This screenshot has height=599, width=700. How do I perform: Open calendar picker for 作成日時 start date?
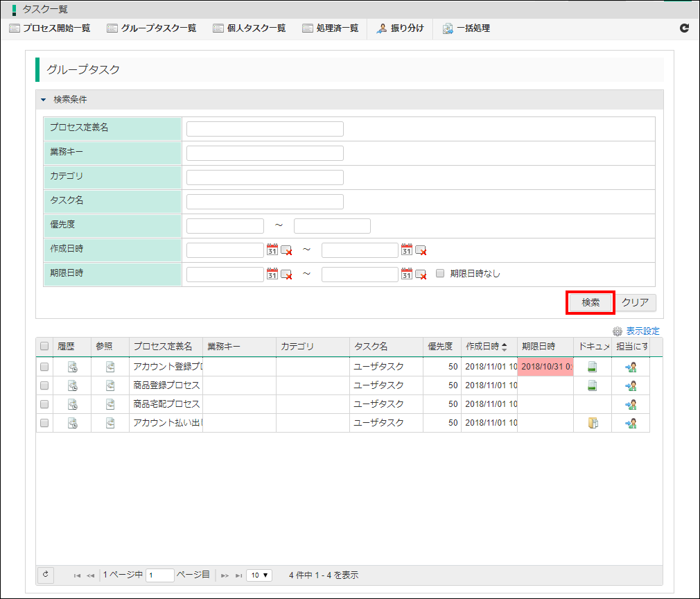click(272, 250)
